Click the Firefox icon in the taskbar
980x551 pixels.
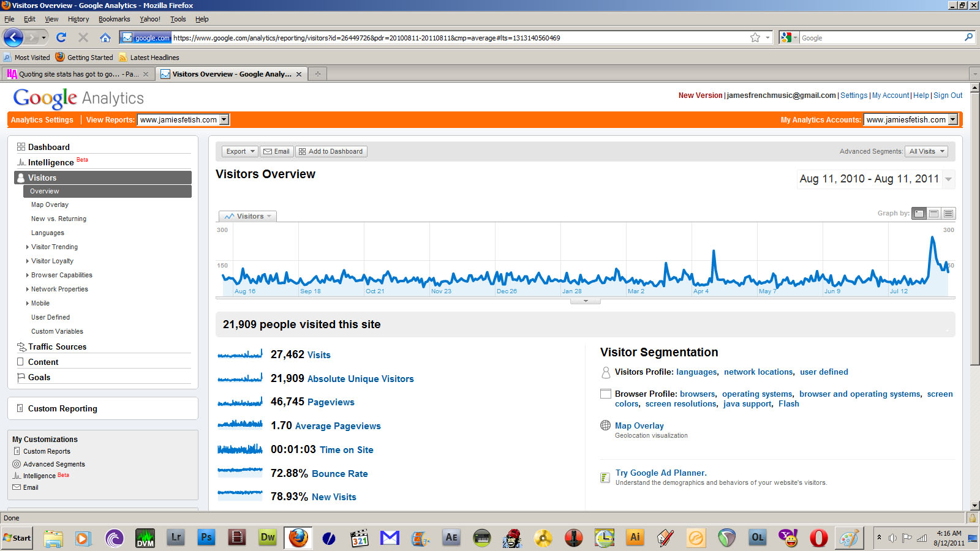click(x=298, y=538)
